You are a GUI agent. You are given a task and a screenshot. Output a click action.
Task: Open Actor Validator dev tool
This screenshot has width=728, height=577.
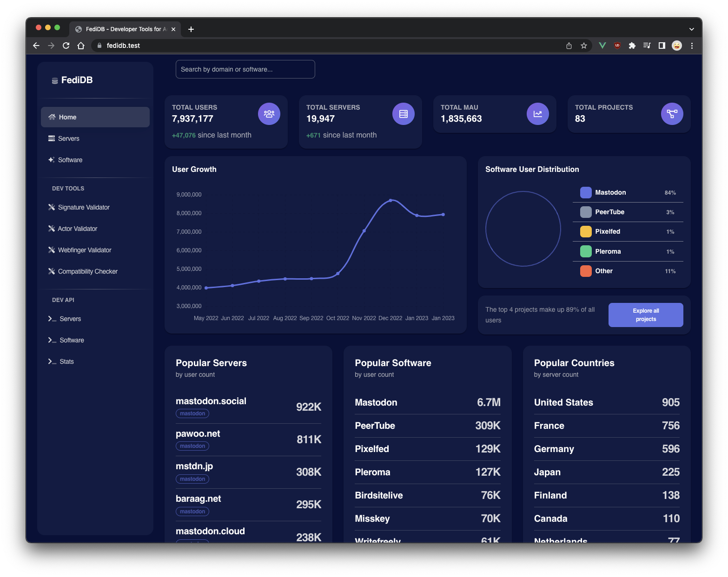[95, 229]
